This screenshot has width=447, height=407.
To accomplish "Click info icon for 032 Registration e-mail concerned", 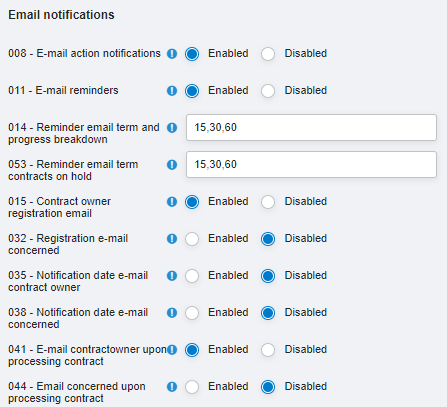I will pos(172,239).
